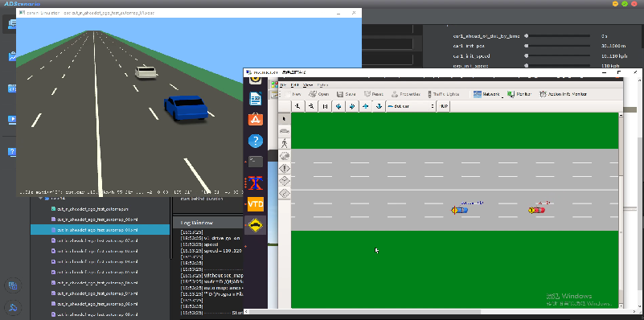The width and height of the screenshot is (644, 320).
Task: Open Help icon in Ubuntu dock
Action: point(256,141)
